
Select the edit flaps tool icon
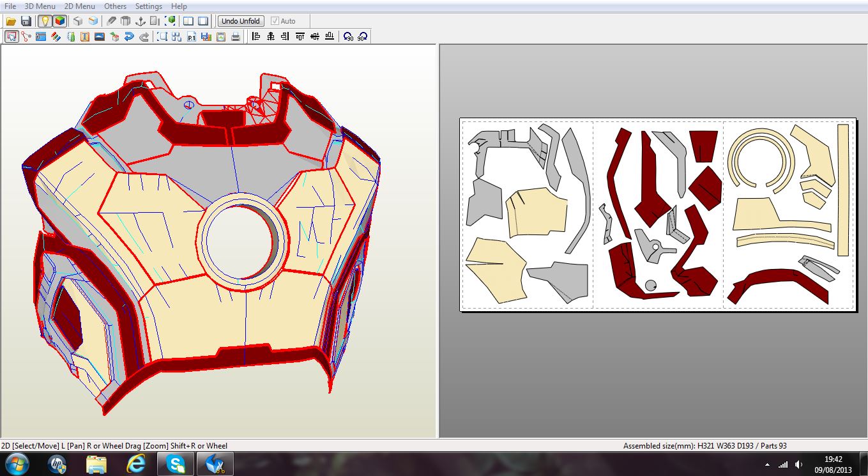click(x=41, y=36)
